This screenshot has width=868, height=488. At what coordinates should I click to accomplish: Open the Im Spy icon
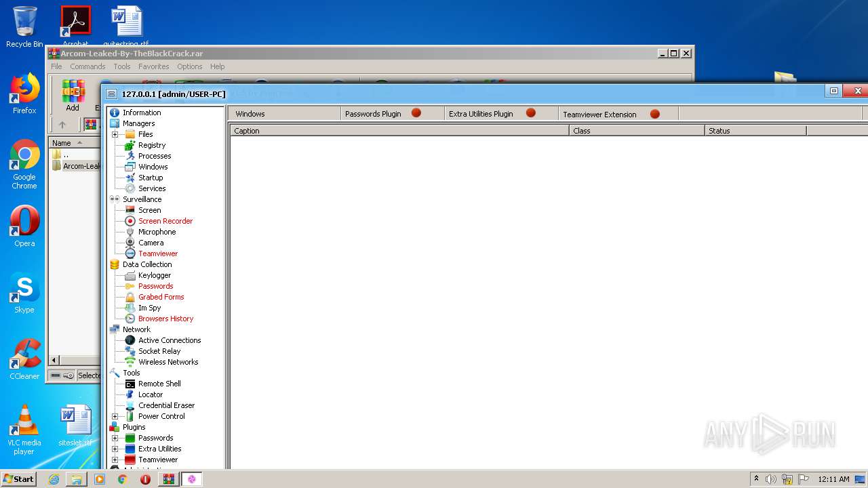pos(130,308)
